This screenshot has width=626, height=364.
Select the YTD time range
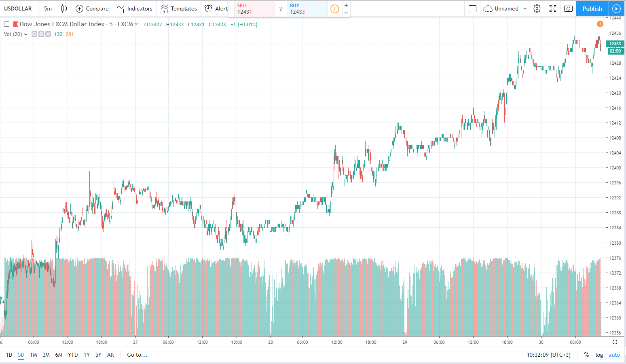tap(73, 355)
